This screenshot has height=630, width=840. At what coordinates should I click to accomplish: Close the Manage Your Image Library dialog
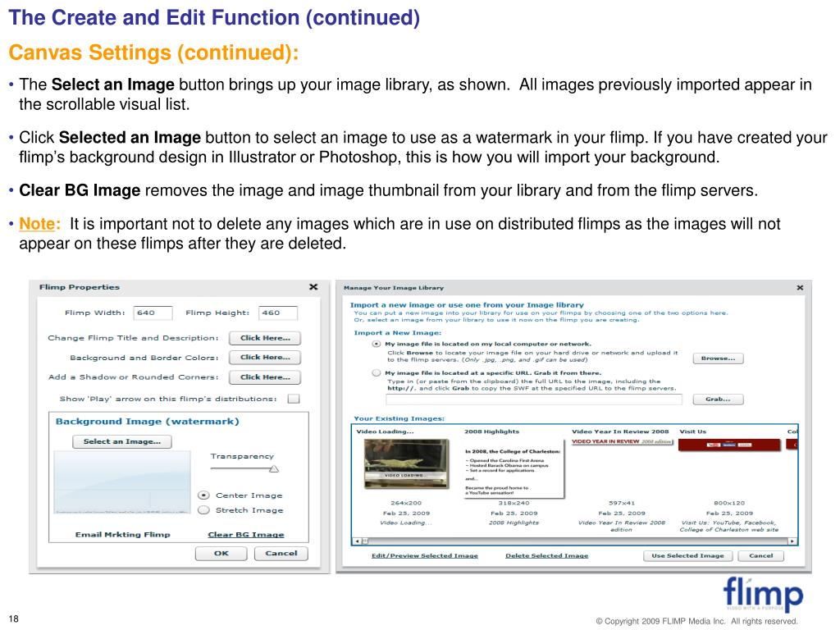point(800,288)
